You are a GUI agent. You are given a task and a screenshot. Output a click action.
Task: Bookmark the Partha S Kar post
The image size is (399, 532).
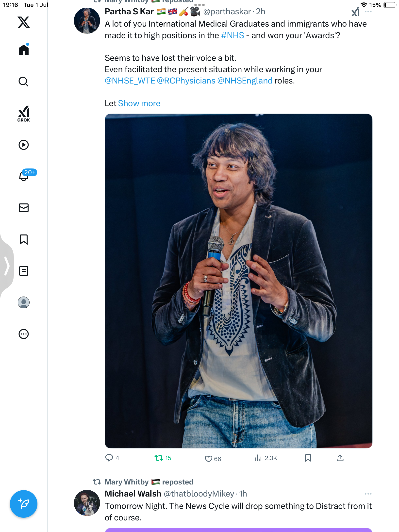(x=308, y=458)
